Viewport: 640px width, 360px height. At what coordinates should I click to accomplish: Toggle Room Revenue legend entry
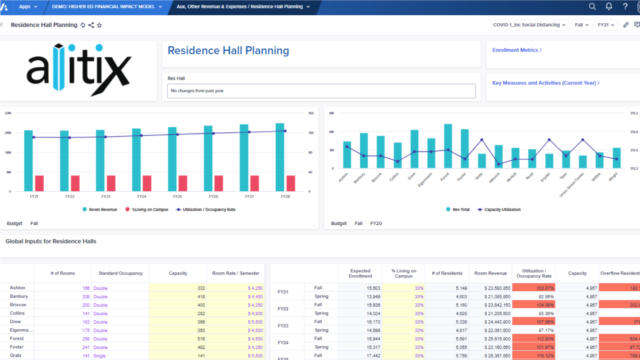point(100,209)
